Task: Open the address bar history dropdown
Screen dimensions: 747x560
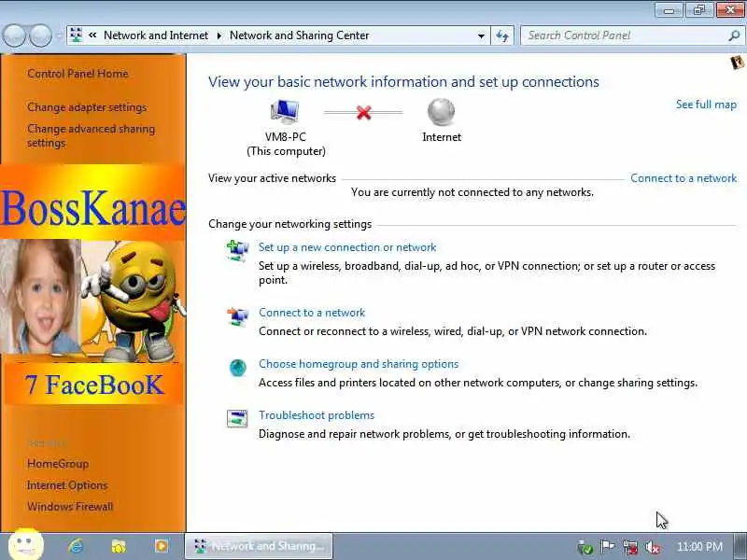Action: tap(481, 35)
